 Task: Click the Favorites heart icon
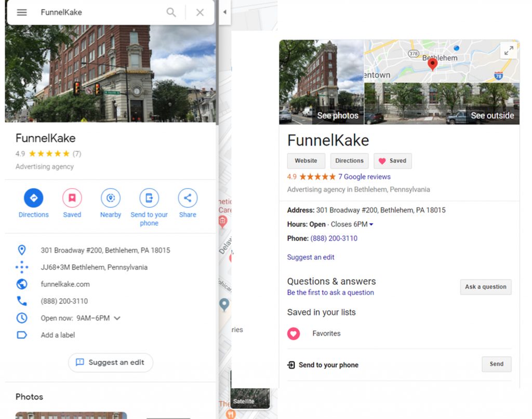(x=294, y=333)
